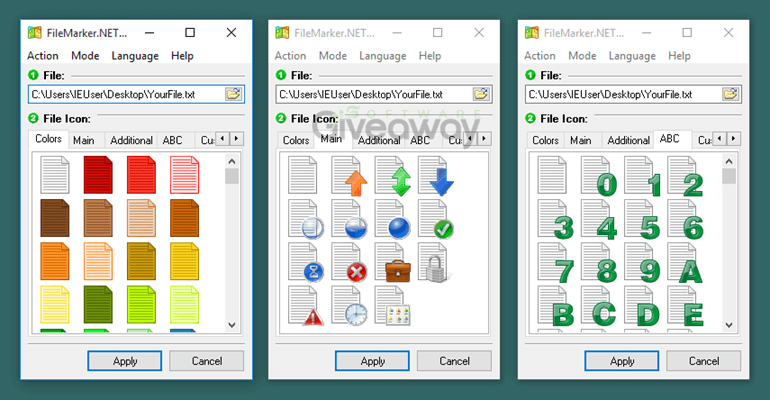This screenshot has height=400, width=770.
Task: Switch to Colors tab in right window
Action: tap(545, 140)
